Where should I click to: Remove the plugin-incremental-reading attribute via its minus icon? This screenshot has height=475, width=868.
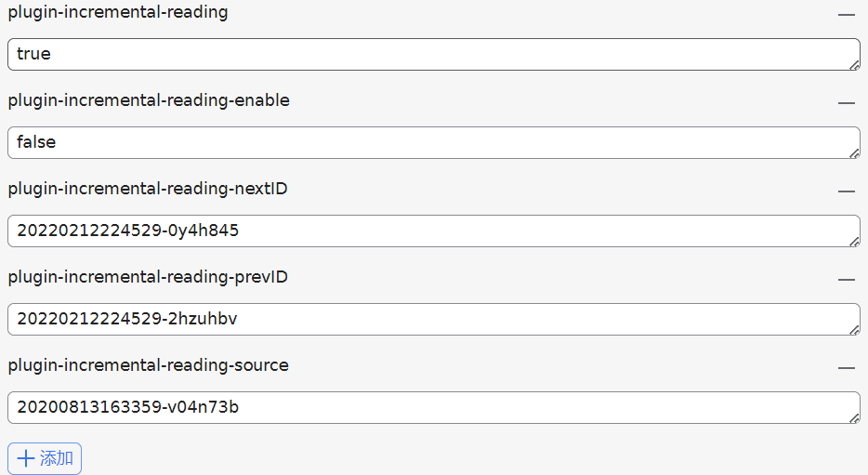846,15
